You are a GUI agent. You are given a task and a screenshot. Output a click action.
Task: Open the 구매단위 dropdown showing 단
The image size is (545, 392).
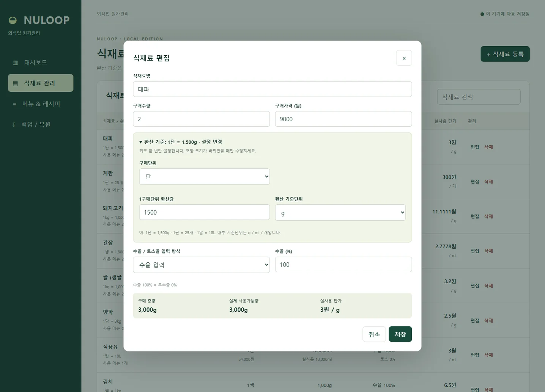(205, 177)
